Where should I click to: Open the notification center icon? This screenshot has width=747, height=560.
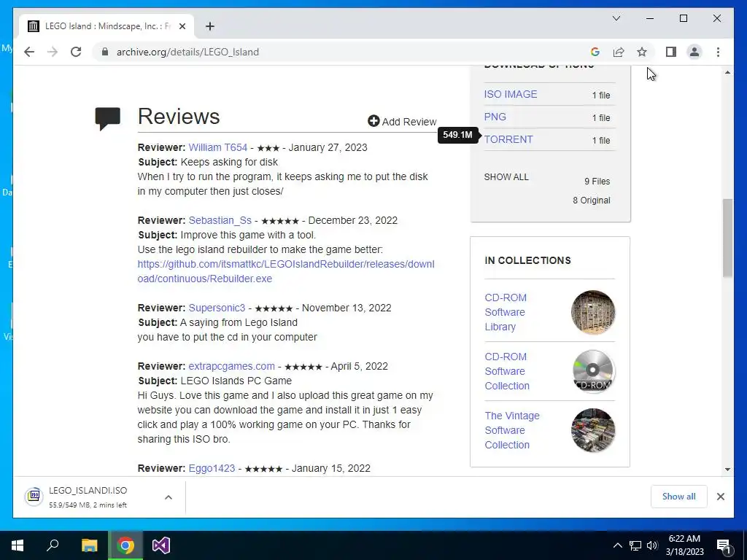(724, 546)
